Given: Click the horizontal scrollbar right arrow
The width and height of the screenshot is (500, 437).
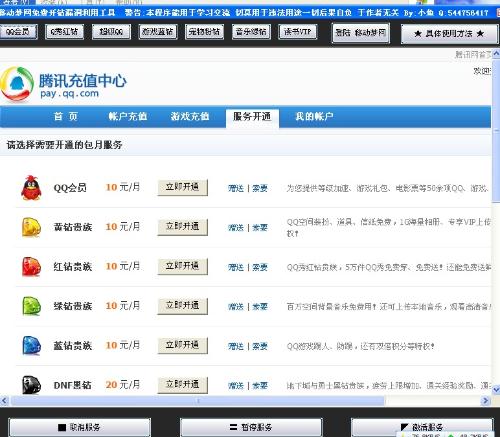Looking at the screenshot, I should 486,400.
